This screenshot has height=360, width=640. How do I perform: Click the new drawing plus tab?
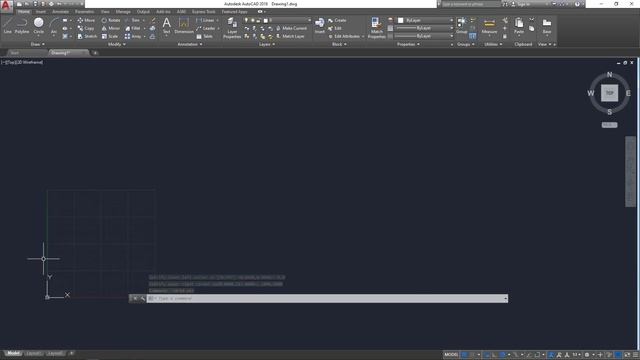95,53
